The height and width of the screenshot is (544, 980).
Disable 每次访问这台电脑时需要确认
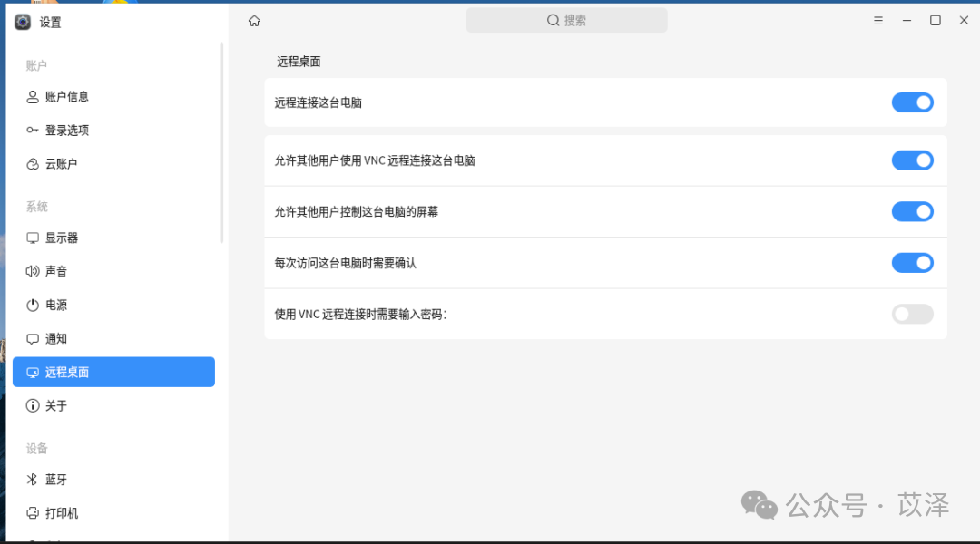pyautogui.click(x=912, y=262)
